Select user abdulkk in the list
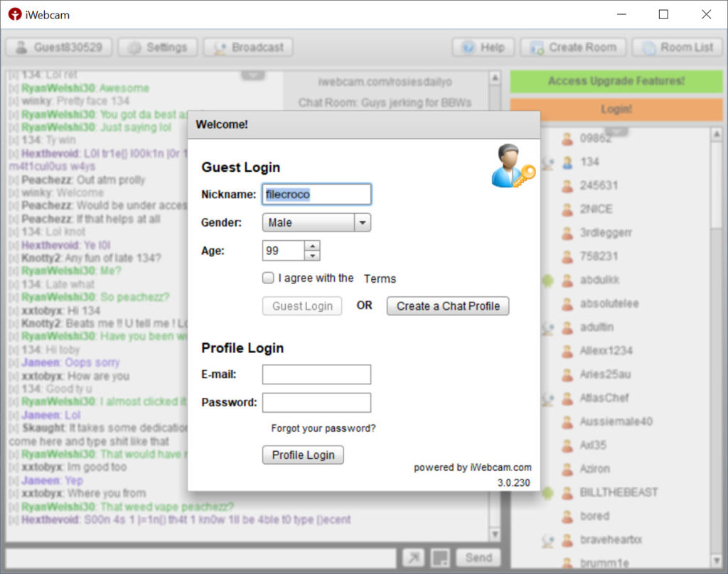The height and width of the screenshot is (574, 728). [x=599, y=280]
